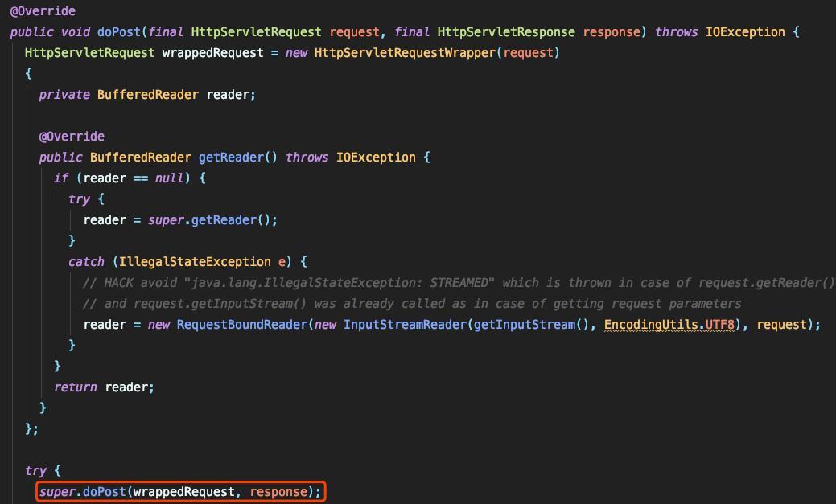Screen dimensions: 836x504
Task: Click the 'if' keyword
Action: click(x=61, y=178)
